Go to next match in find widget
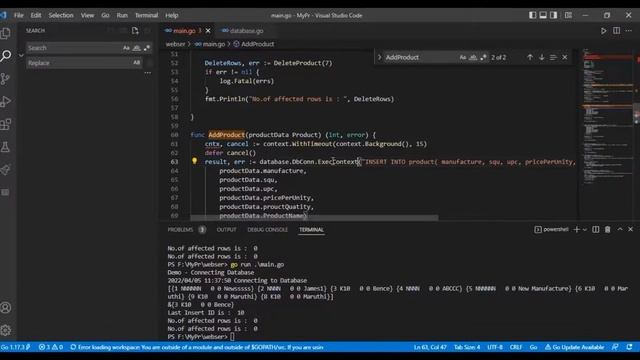The image size is (640, 360). tap(542, 57)
